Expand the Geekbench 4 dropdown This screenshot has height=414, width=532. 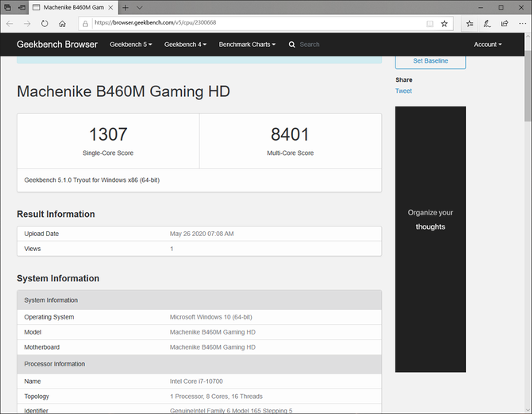[x=185, y=44]
